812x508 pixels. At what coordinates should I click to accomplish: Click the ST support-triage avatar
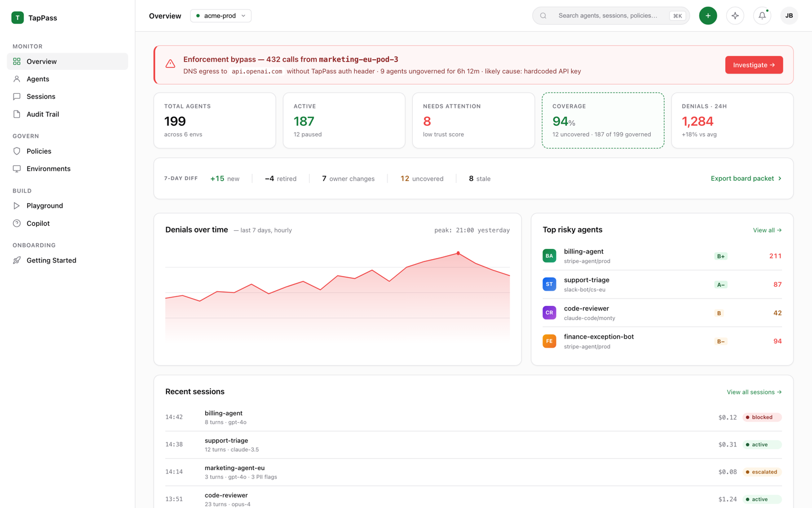pos(549,284)
